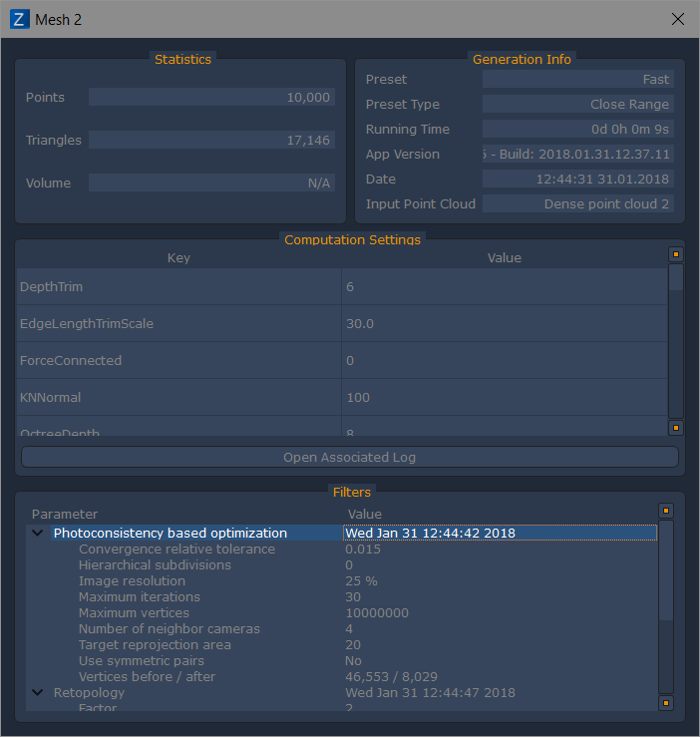Select the Image resolution parameter row
Screen dimensions: 700x737
pyautogui.click(x=132, y=580)
